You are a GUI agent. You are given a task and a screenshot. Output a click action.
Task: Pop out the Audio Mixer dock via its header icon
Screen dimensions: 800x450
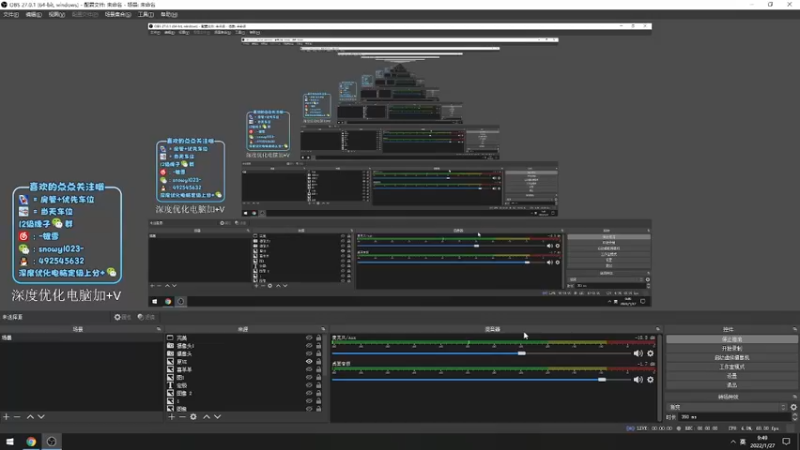(x=658, y=329)
